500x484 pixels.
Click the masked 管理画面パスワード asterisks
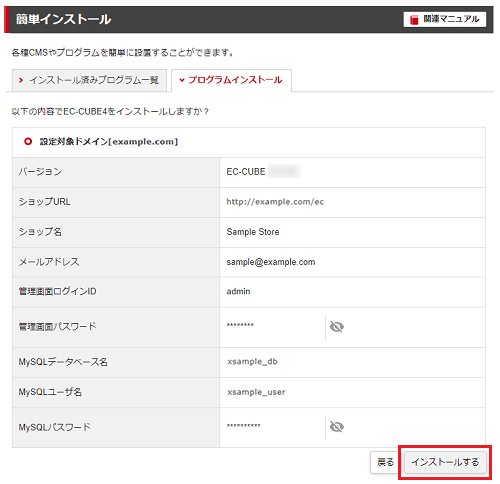(x=240, y=325)
